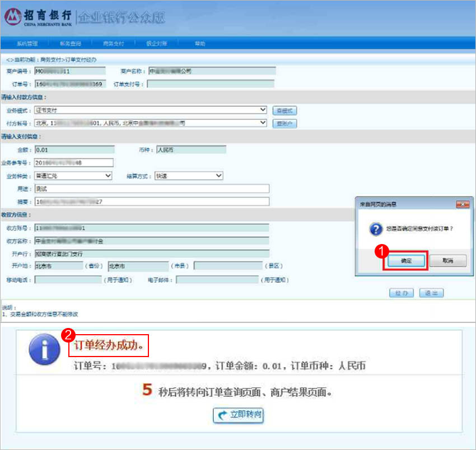Click the 商户名称 input field
The height and width of the screenshot is (450, 476).
pyautogui.click(x=212, y=71)
